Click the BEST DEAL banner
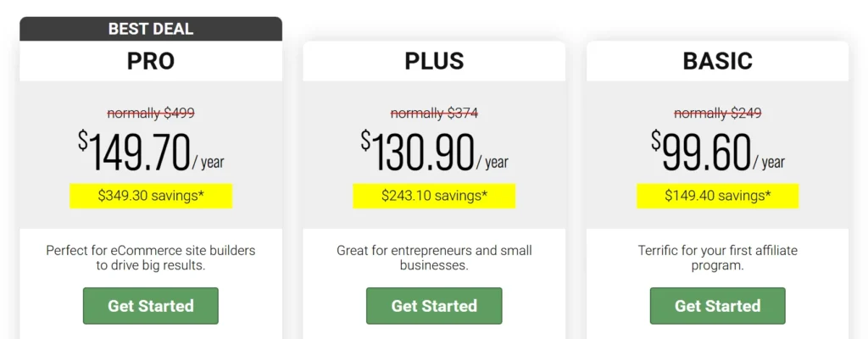 click(151, 29)
